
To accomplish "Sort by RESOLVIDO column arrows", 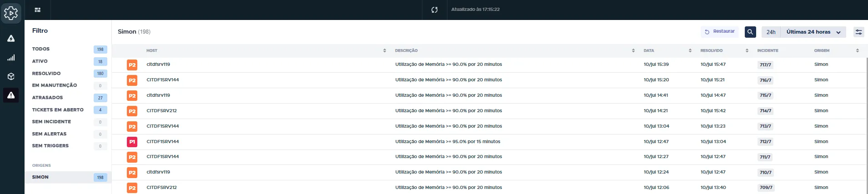I will (747, 50).
